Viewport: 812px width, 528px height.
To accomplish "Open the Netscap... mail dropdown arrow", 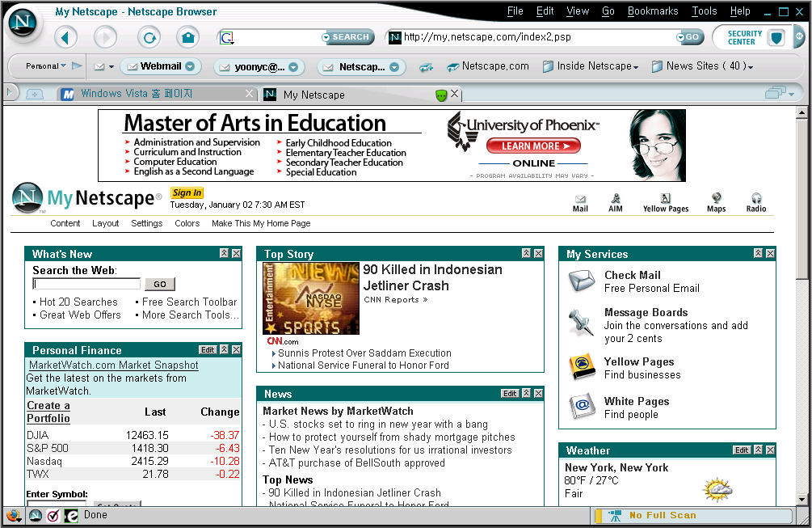I will [x=394, y=67].
